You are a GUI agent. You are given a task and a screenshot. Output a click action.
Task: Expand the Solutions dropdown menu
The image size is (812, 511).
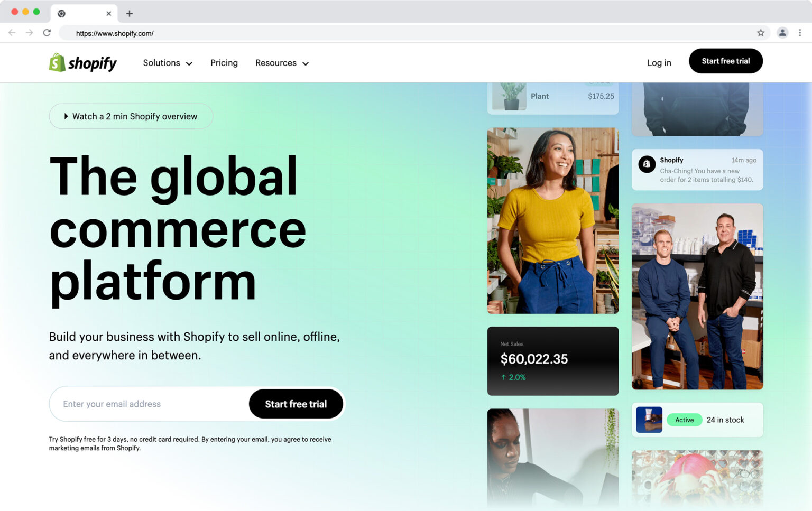click(x=168, y=63)
